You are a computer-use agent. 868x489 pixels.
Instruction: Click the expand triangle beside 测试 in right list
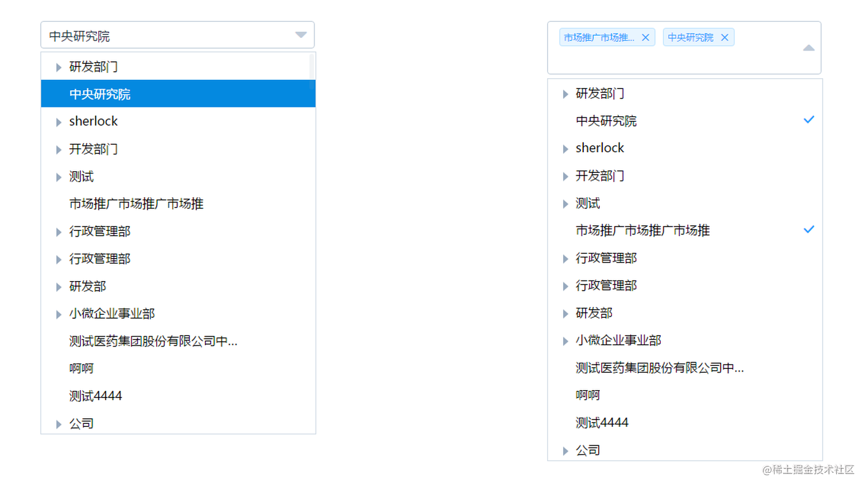click(x=565, y=203)
